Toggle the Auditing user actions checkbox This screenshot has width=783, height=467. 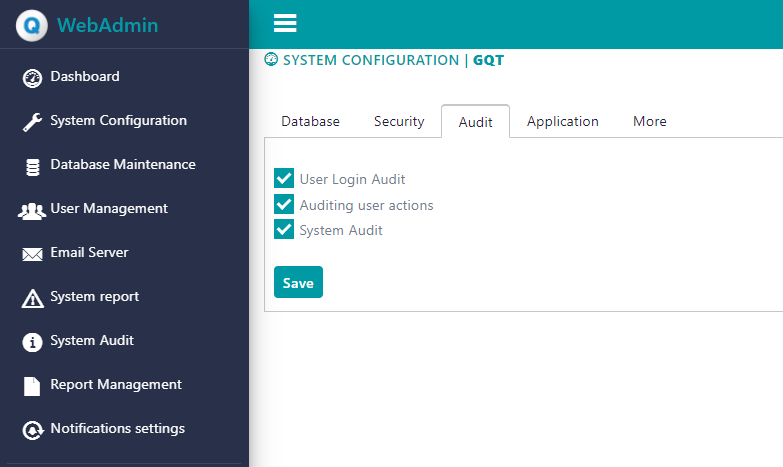[x=284, y=204]
